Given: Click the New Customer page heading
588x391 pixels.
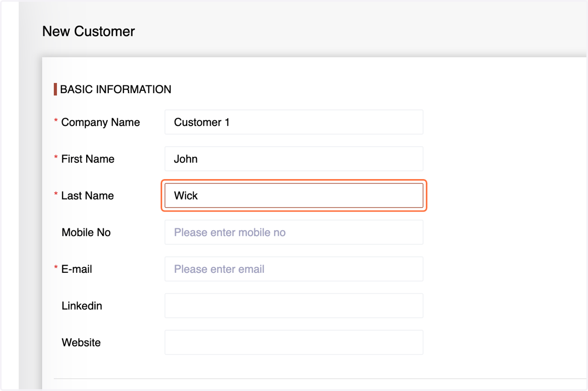Looking at the screenshot, I should pyautogui.click(x=89, y=31).
